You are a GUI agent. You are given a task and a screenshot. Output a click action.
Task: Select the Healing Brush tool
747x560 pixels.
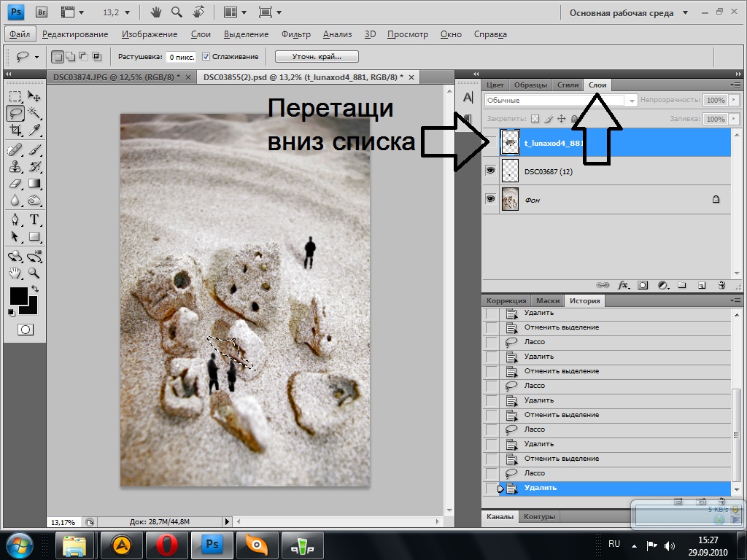click(x=15, y=150)
